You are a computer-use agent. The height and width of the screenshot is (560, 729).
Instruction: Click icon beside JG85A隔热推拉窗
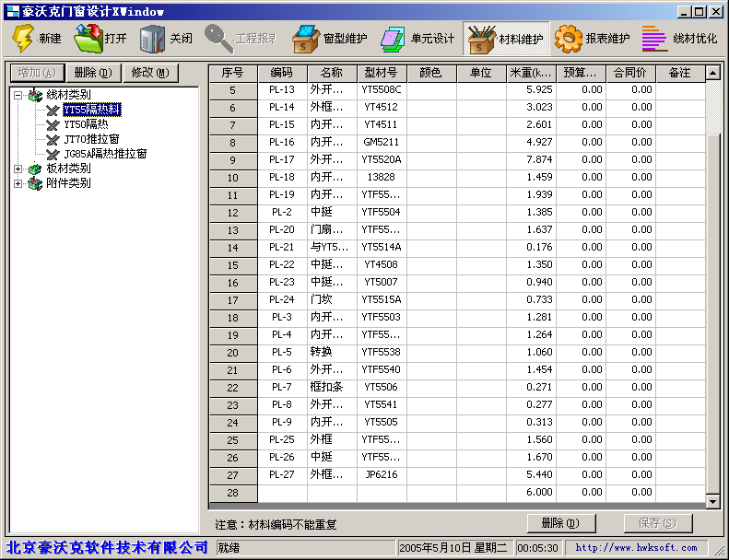[53, 155]
